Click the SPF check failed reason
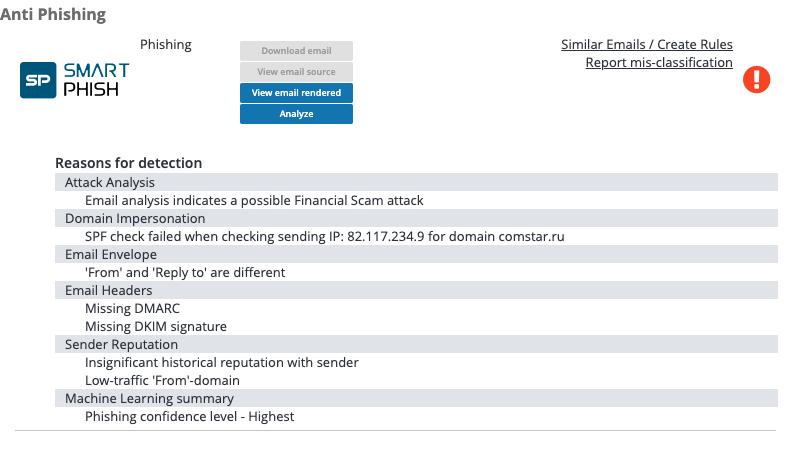 tap(324, 237)
